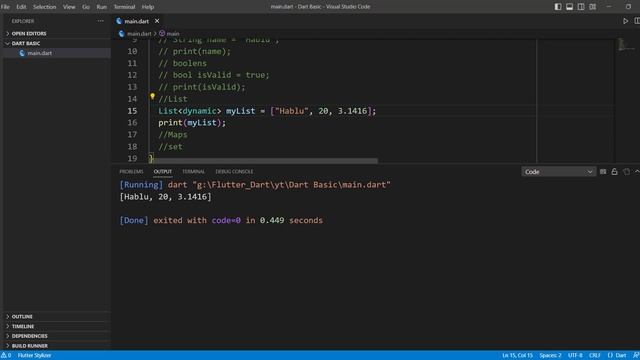Click the "Hablu" string in line 15
The height and width of the screenshot is (360, 640).
(292, 111)
